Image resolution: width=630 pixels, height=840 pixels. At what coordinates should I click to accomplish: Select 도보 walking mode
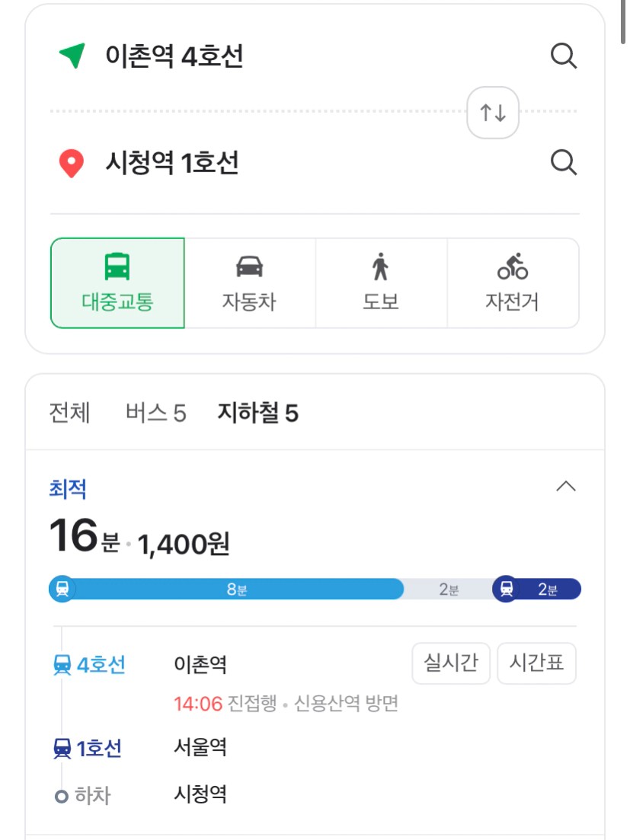tap(381, 283)
